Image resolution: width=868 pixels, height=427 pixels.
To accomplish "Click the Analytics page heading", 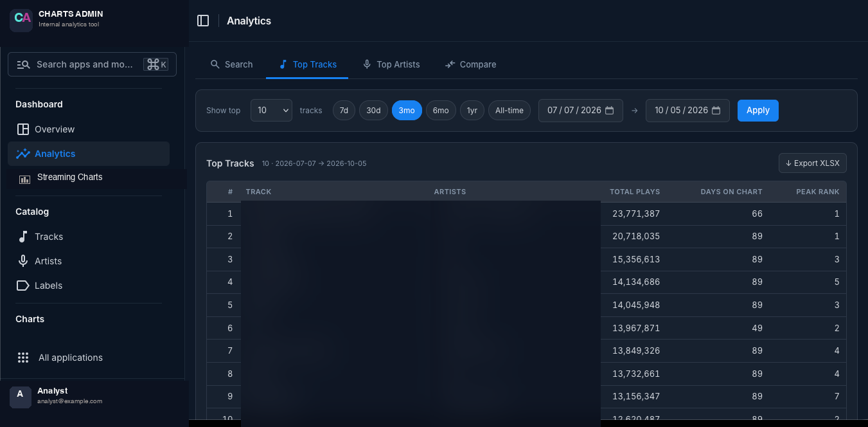I will 249,21.
